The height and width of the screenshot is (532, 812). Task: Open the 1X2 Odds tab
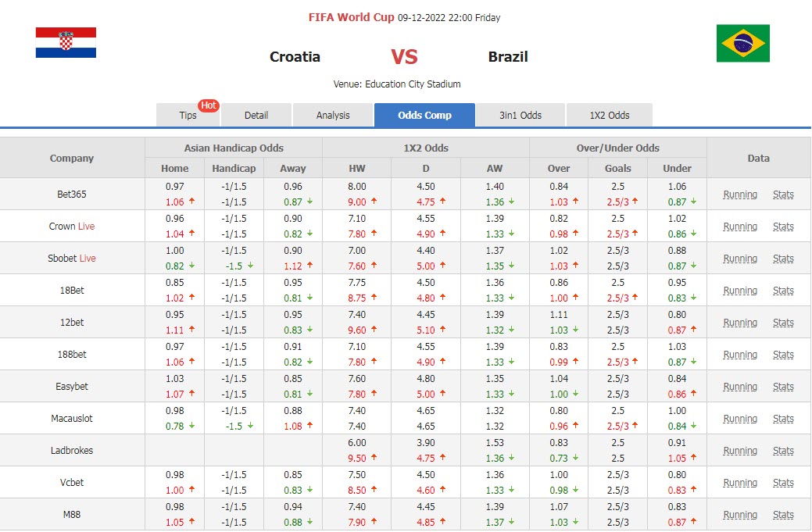pyautogui.click(x=609, y=116)
